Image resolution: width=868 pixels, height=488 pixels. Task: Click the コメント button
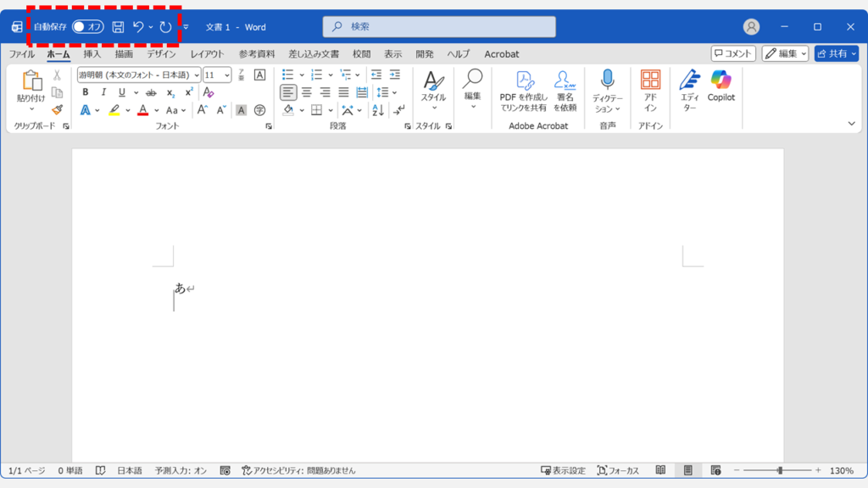click(733, 54)
